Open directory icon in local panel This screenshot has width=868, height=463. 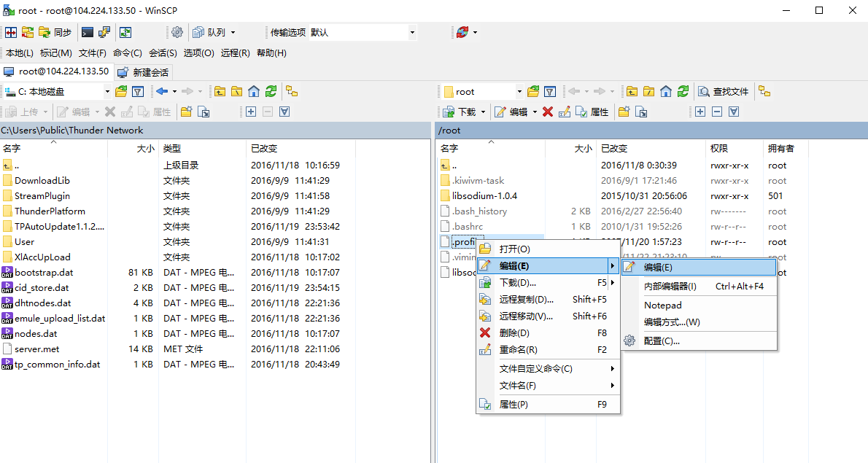pyautogui.click(x=121, y=91)
